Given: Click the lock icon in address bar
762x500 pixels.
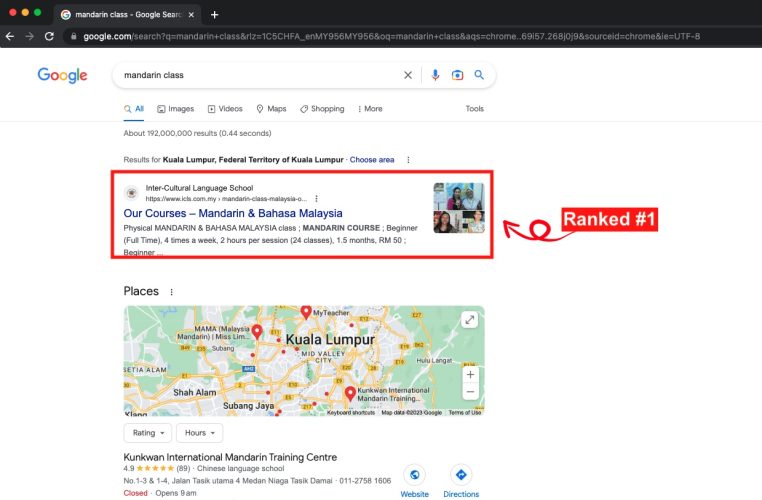Looking at the screenshot, I should pyautogui.click(x=73, y=36).
